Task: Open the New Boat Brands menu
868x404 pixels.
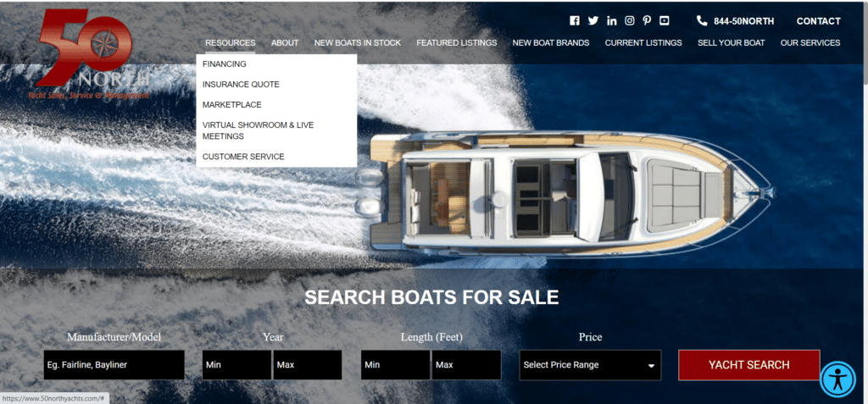Action: 551,42
